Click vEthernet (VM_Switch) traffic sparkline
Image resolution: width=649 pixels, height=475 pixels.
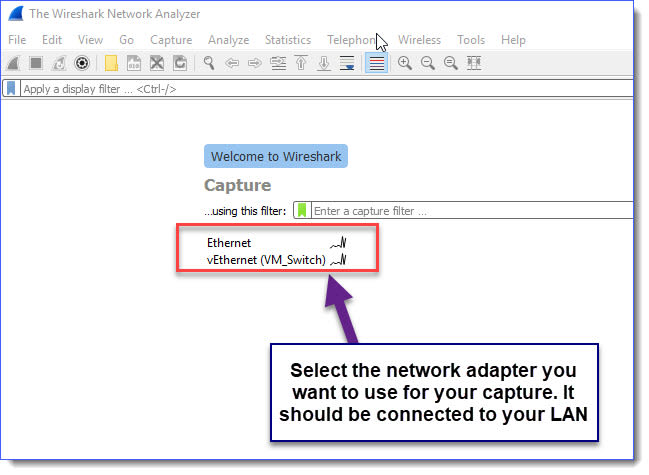pyautogui.click(x=338, y=260)
